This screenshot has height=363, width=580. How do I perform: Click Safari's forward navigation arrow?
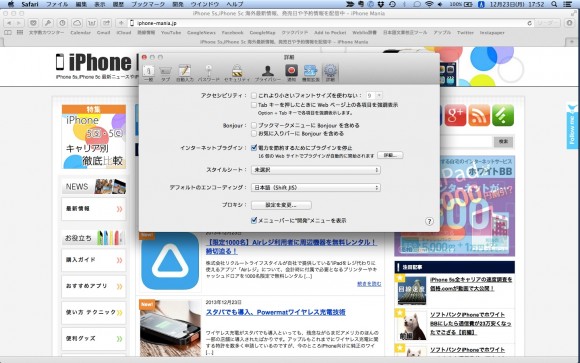tap(19, 23)
